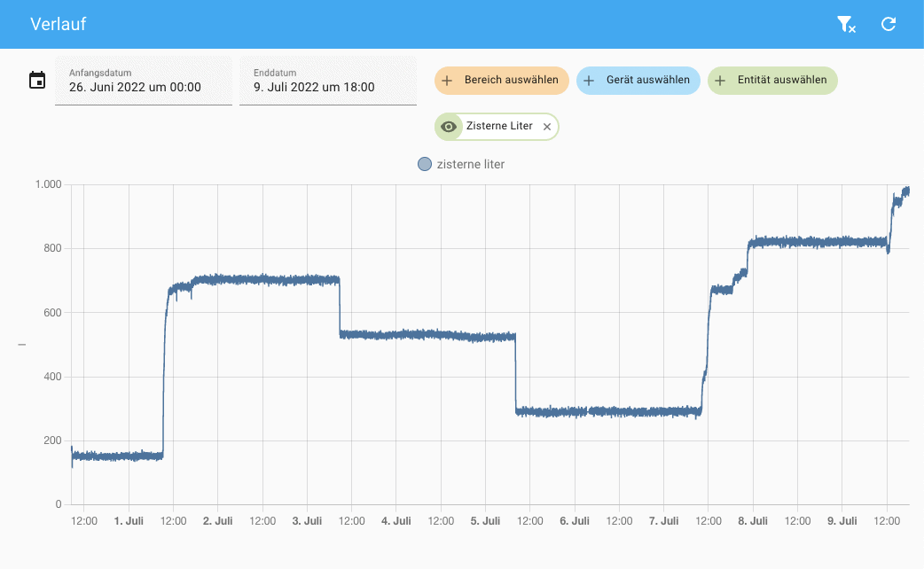Click the Zisterne Liter chip label

499,127
